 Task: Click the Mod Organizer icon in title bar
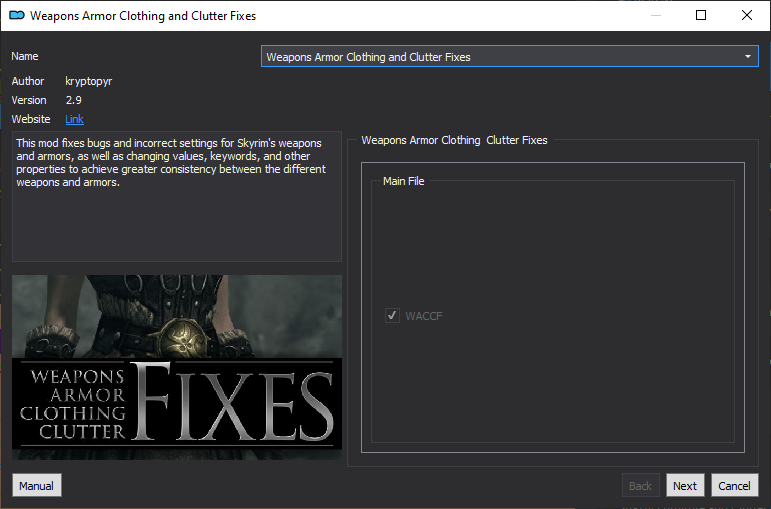(17, 16)
